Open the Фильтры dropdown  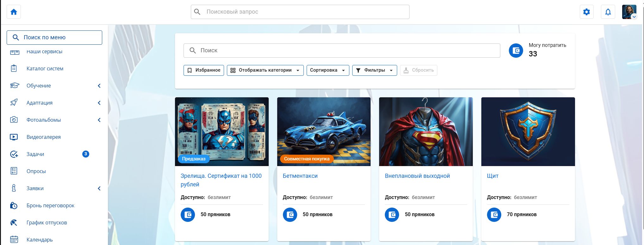coord(375,70)
